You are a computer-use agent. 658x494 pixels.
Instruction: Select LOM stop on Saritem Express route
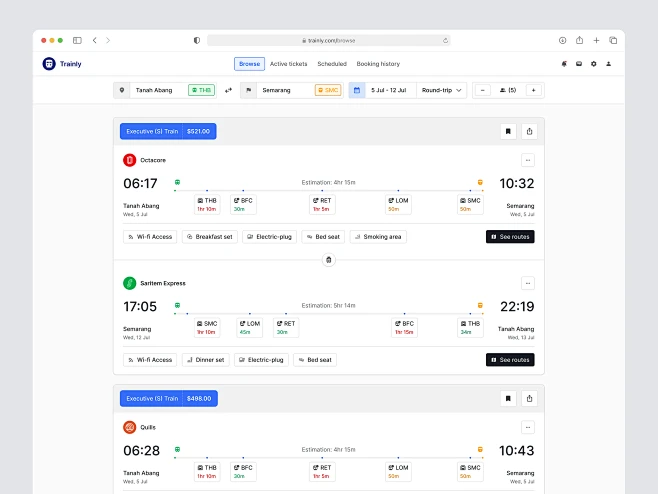pos(250,327)
